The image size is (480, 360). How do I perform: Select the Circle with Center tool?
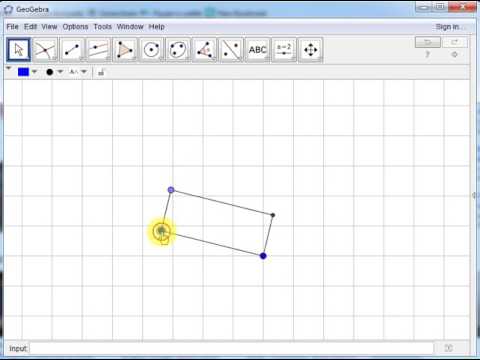[x=151, y=50]
